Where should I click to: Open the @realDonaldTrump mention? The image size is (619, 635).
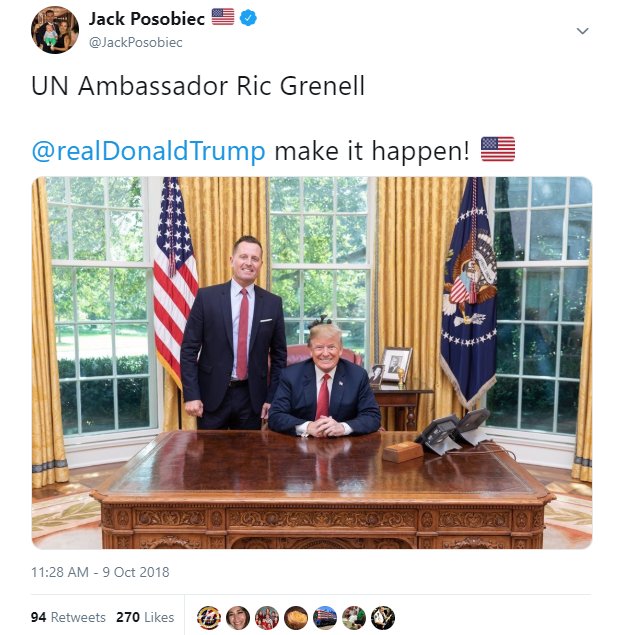[148, 151]
